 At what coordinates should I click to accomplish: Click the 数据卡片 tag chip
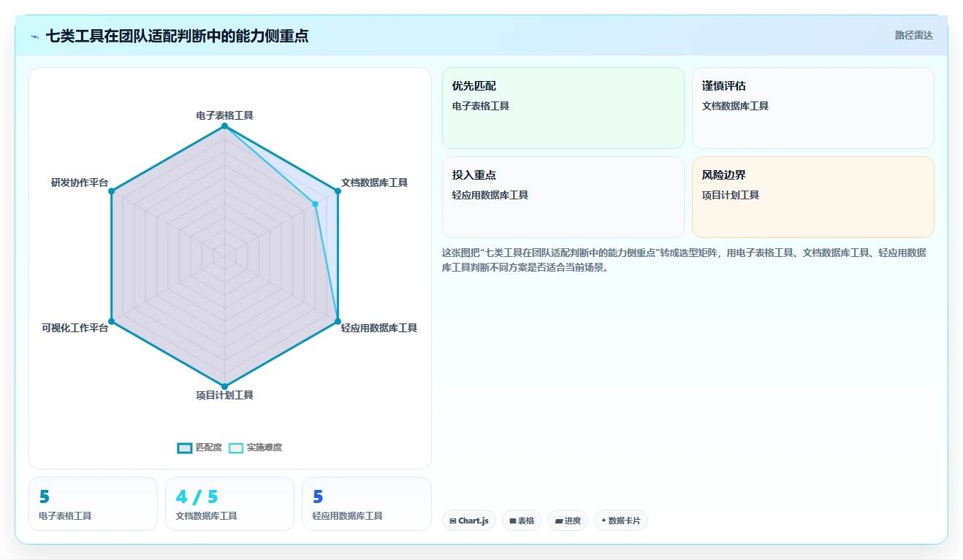tap(620, 521)
